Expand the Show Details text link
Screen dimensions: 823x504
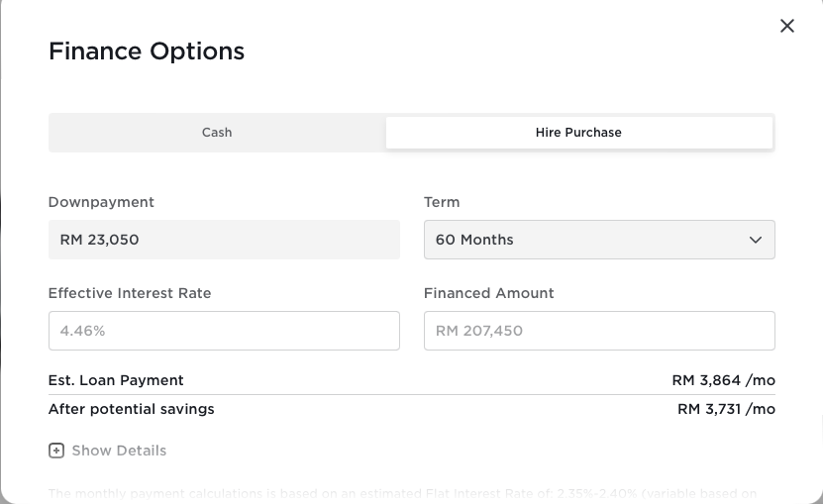tap(119, 451)
